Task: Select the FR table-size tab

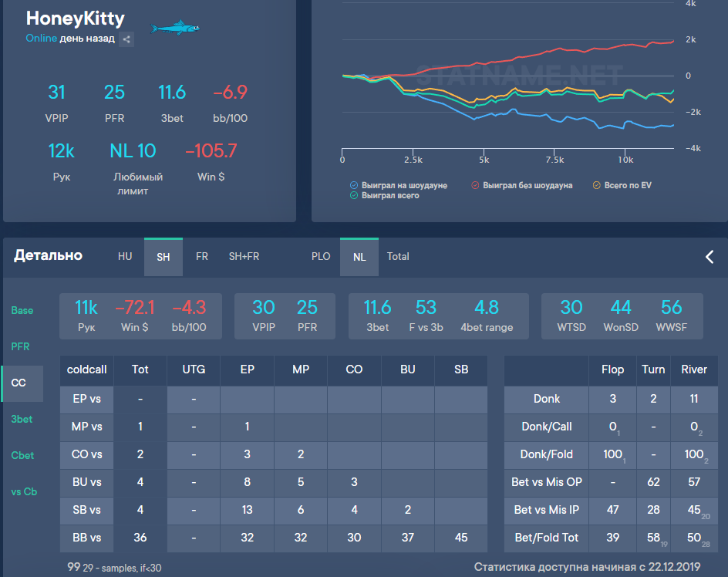Action: click(201, 257)
